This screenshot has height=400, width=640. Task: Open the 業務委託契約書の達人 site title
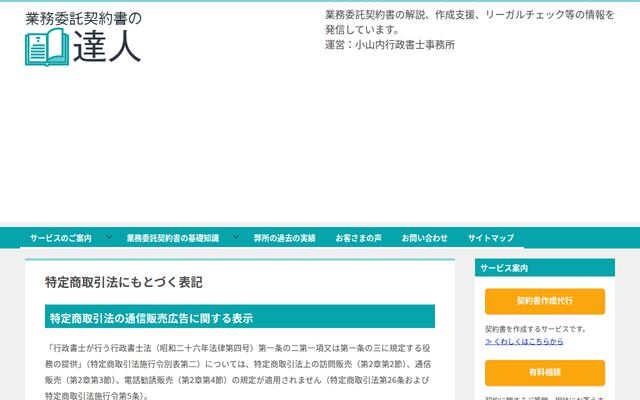(x=84, y=38)
